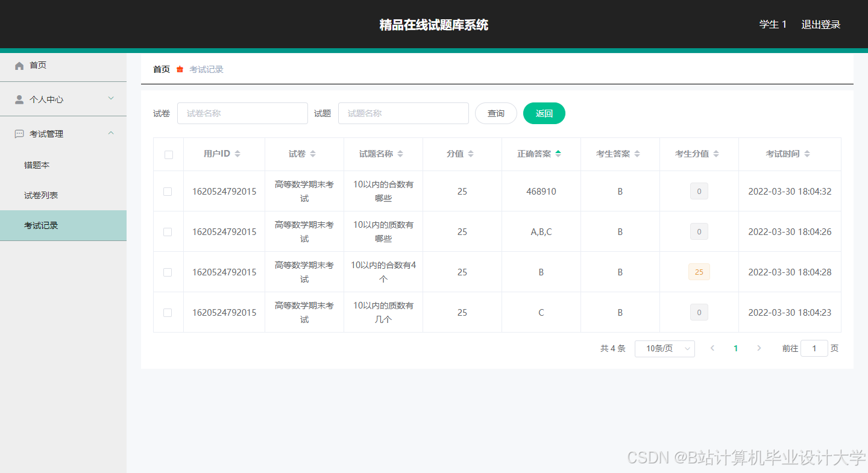Toggle the select-all checkbox in table header
The image size is (868, 473).
168,155
